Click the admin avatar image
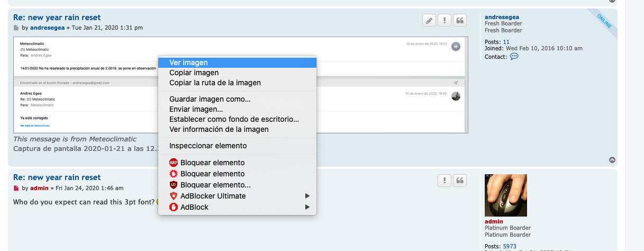The width and height of the screenshot is (644, 251). pyautogui.click(x=505, y=195)
